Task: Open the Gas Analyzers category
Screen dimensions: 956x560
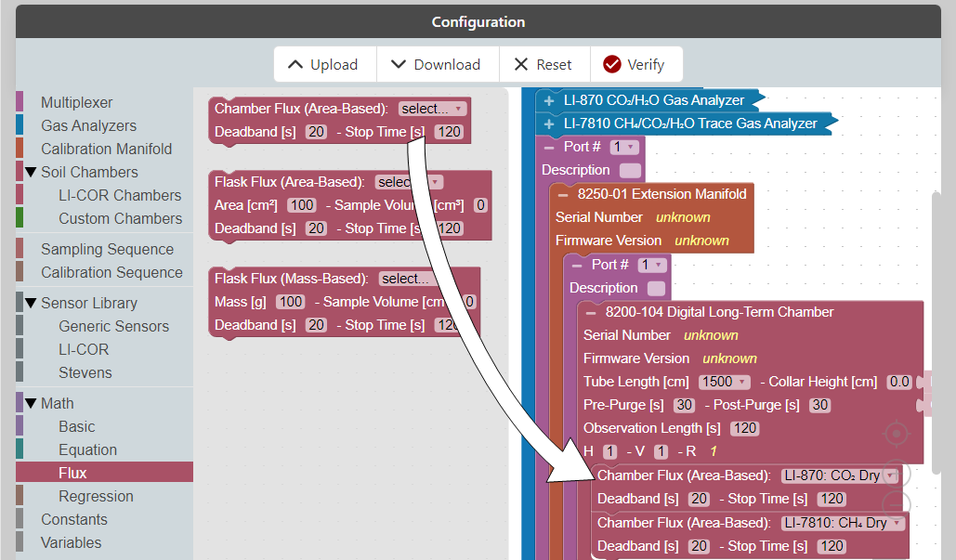Action: 104,125
